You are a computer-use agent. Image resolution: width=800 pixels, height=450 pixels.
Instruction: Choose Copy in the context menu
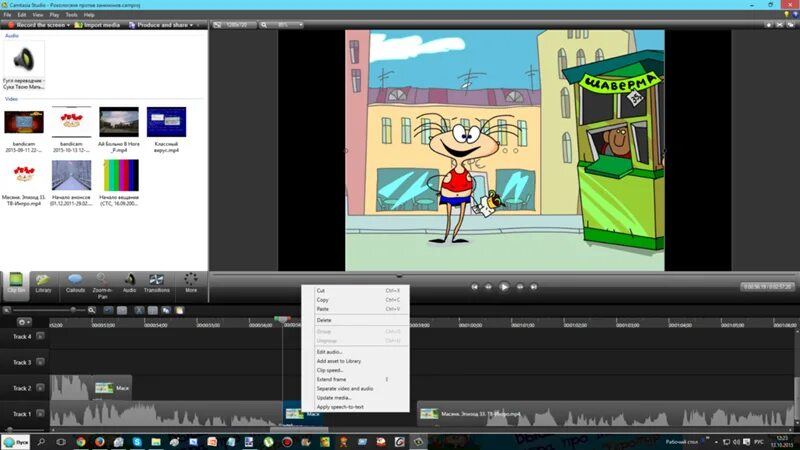[358, 300]
